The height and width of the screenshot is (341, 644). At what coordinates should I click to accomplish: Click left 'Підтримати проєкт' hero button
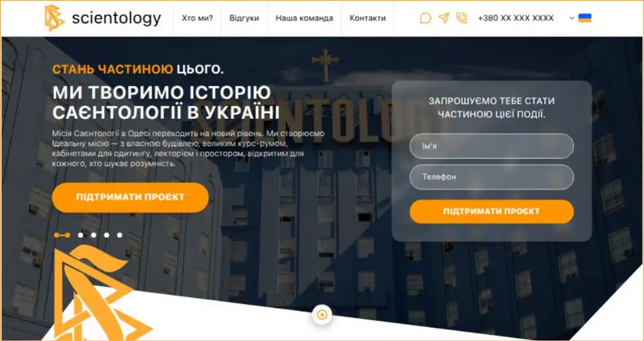[130, 198]
